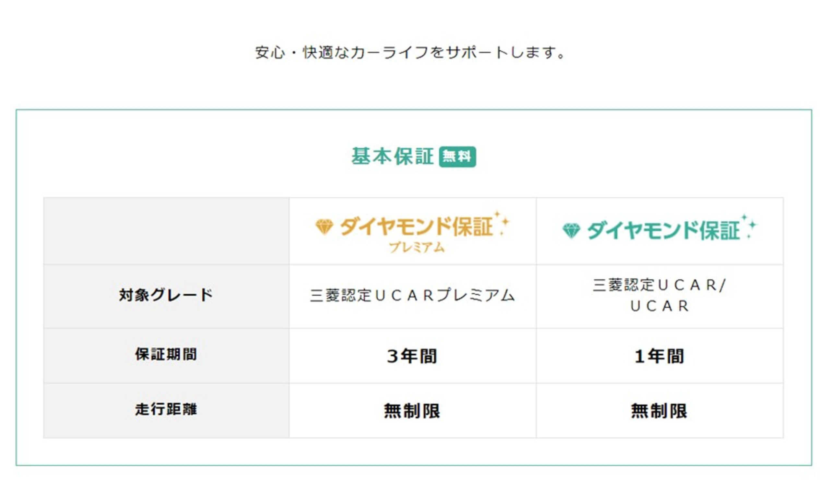The height and width of the screenshot is (504, 830).
Task: Click the gold diamond icon
Action: pos(325,227)
